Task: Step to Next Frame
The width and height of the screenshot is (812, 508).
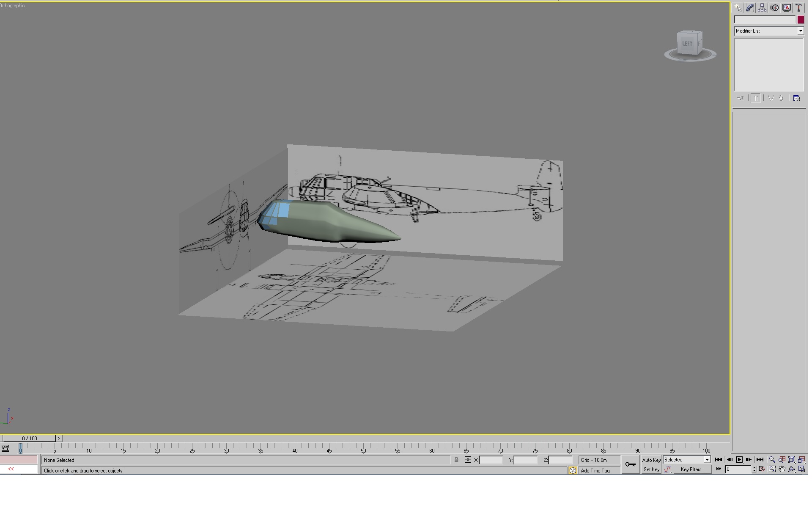Action: [749, 460]
